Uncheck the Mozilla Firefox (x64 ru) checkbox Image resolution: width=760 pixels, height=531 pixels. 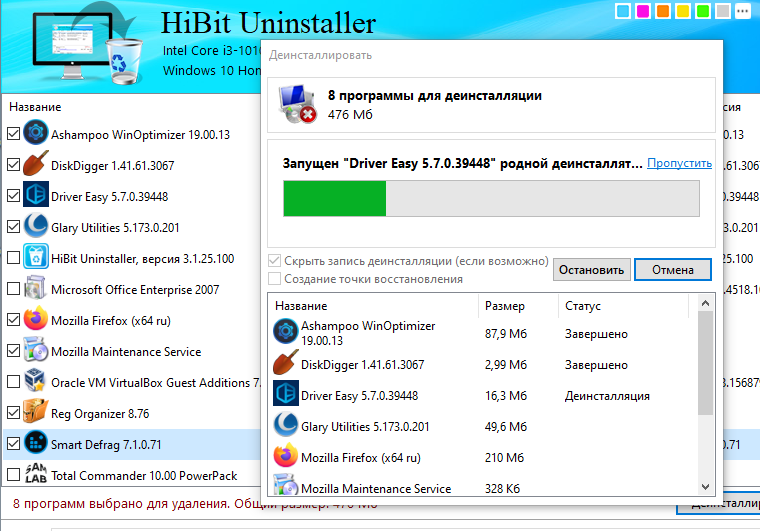14,319
